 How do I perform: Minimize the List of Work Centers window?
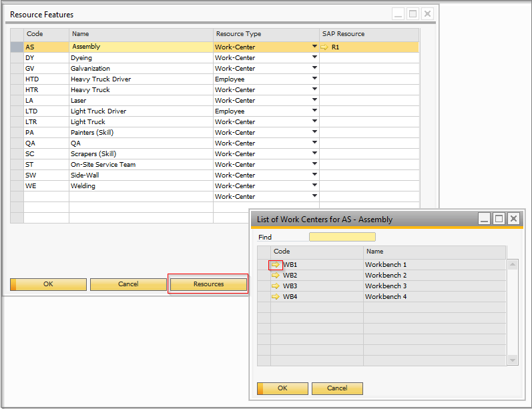[485, 219]
